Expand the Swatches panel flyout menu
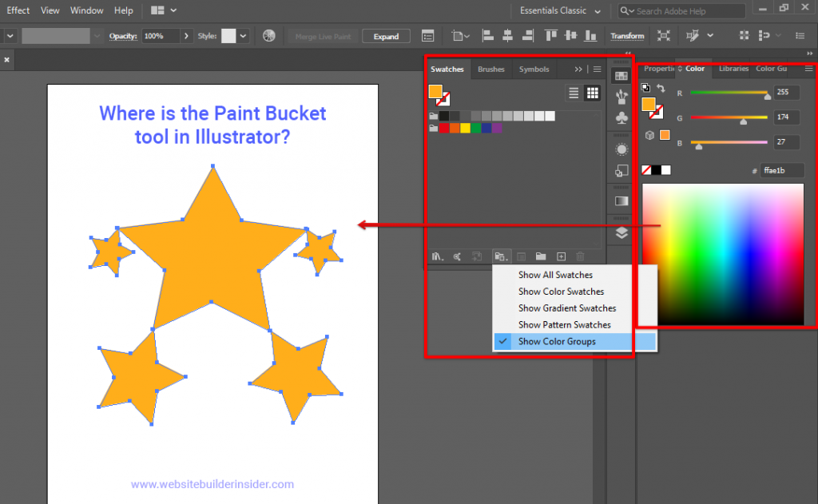Image resolution: width=818 pixels, height=504 pixels. click(x=598, y=69)
